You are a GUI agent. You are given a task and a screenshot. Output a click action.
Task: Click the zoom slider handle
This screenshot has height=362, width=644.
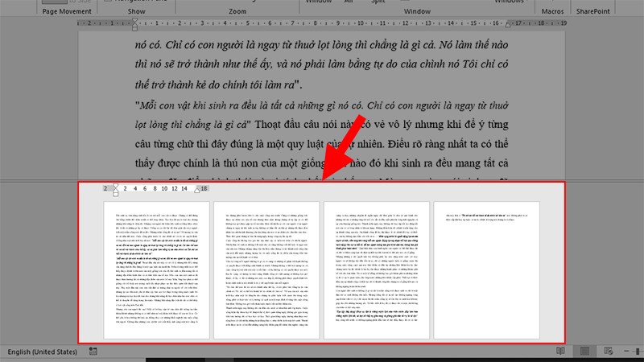[638, 352]
